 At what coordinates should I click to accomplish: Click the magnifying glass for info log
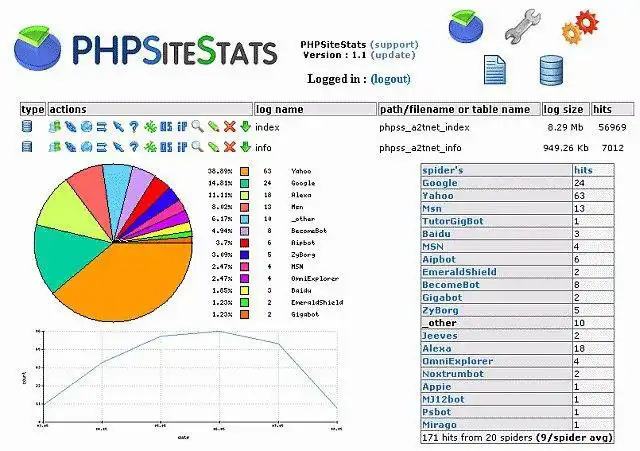(198, 146)
